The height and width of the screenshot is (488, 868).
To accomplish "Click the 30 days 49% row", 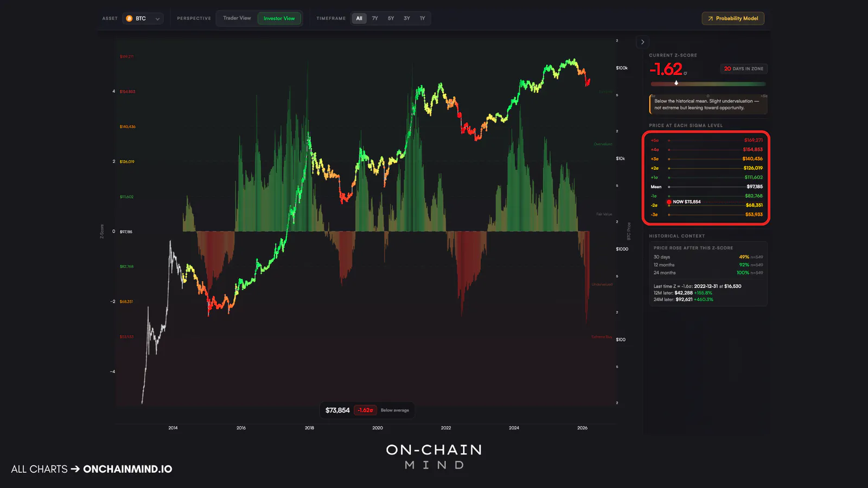I will 708,257.
